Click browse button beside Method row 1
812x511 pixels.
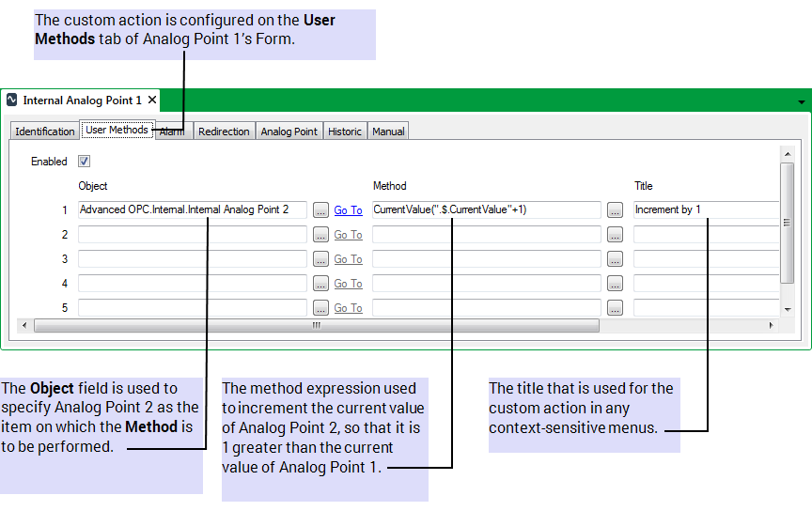pos(616,210)
